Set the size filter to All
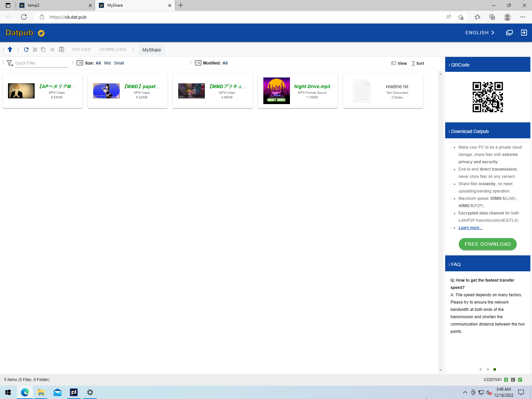 98,63
